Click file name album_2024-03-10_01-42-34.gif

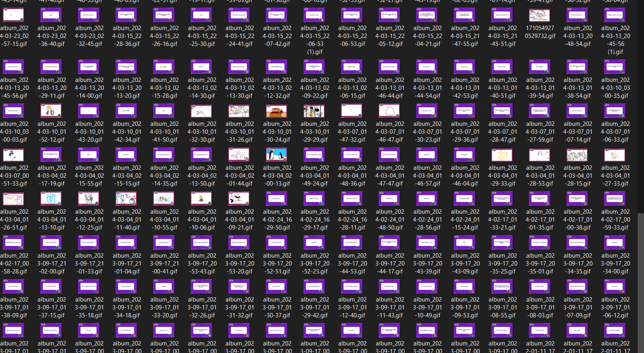pyautogui.click(x=127, y=132)
